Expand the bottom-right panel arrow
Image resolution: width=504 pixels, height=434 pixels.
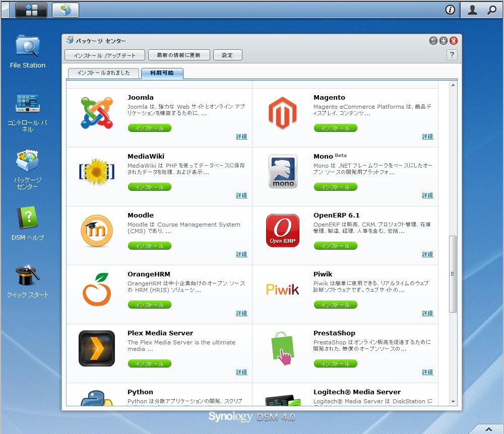(x=488, y=429)
